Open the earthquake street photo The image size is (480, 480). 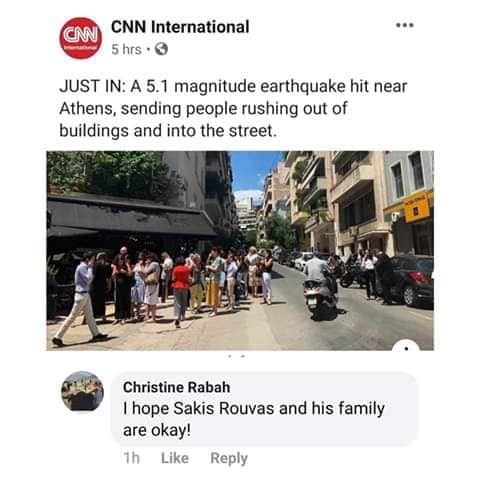(x=240, y=250)
